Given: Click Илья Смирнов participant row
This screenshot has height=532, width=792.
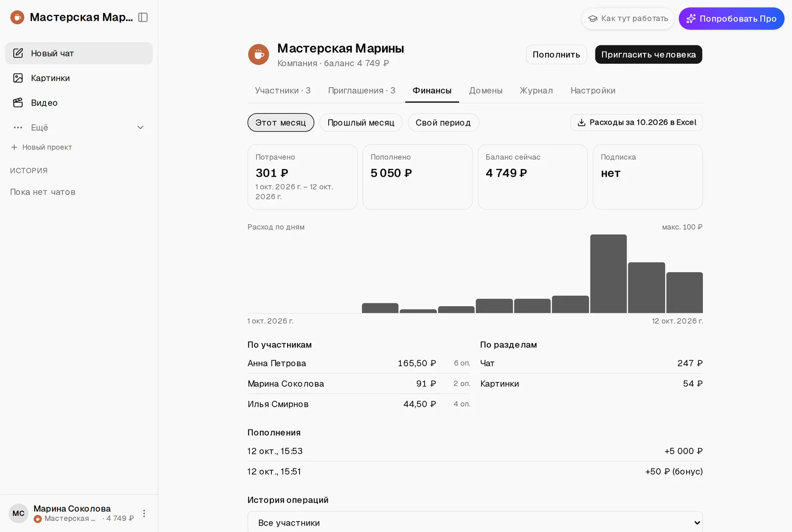Looking at the screenshot, I should click(x=359, y=404).
